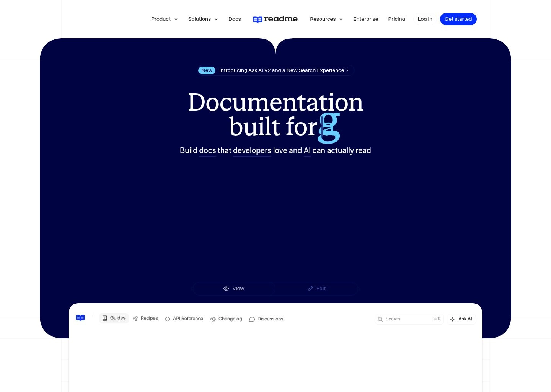Click the ⌘K shortcut hint
Viewport: 551px width, 392px height.
tap(437, 319)
